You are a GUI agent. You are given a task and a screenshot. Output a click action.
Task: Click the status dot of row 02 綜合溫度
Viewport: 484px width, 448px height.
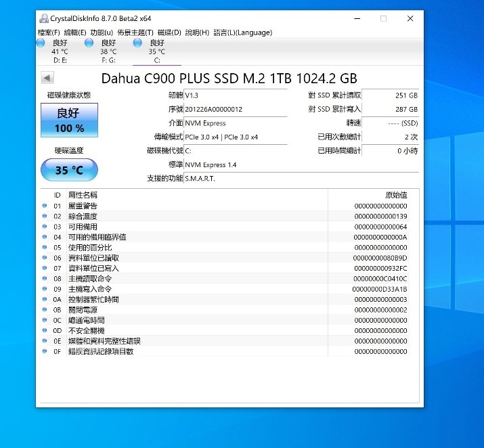pos(45,216)
